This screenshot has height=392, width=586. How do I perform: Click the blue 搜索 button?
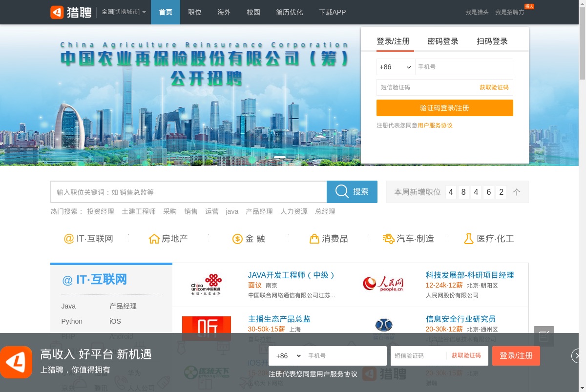click(x=352, y=192)
